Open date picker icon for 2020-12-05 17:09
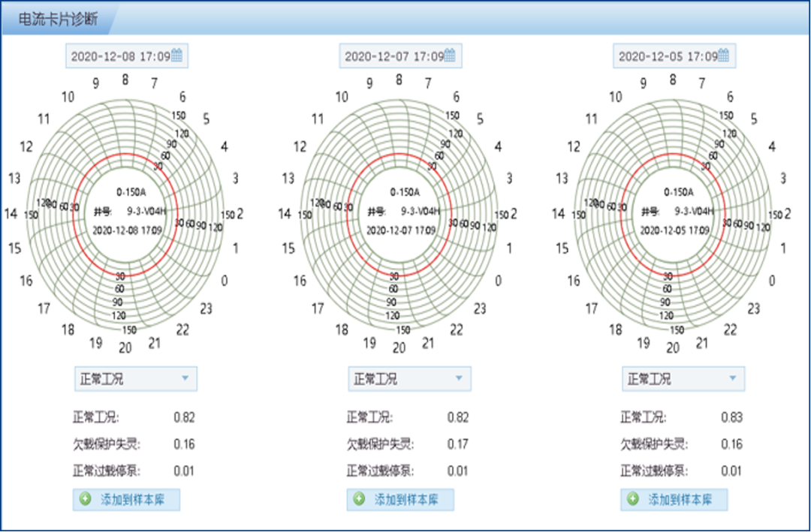Screen dimensions: 811x532 pyautogui.click(x=724, y=56)
